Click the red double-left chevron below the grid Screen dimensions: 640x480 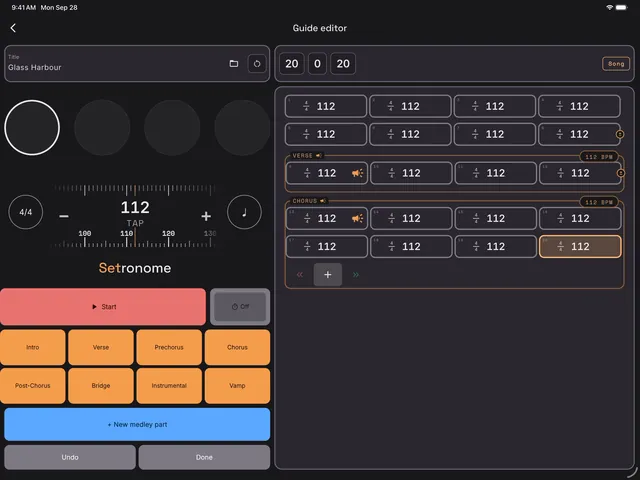pyautogui.click(x=300, y=275)
